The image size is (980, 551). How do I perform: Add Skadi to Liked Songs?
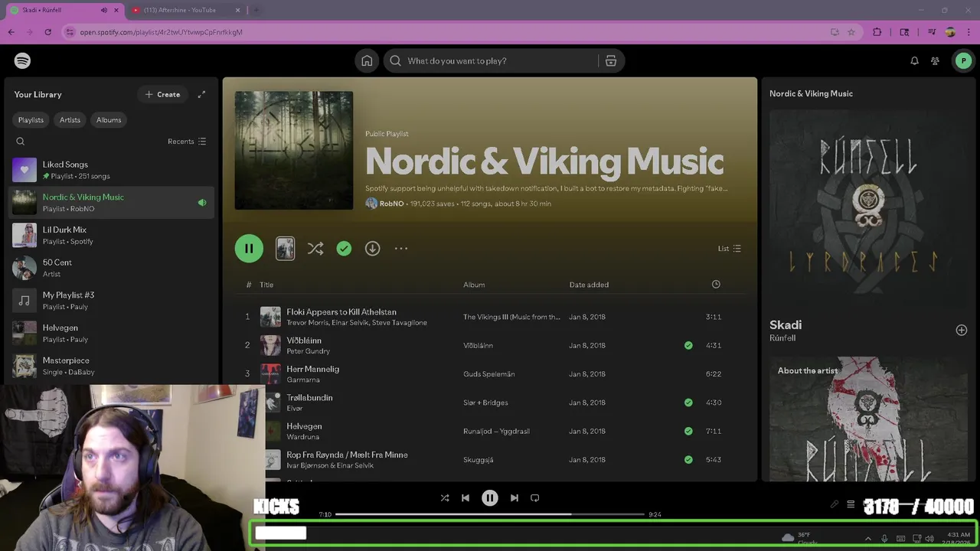pos(962,330)
